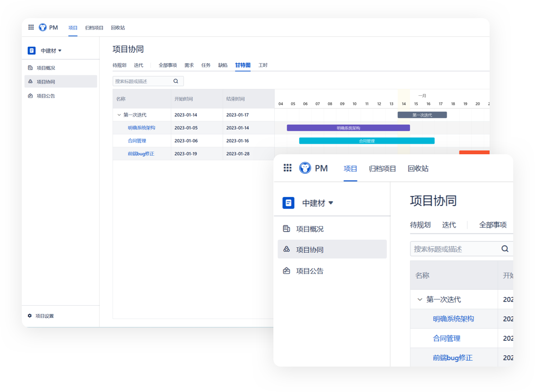Select 迭代 tab in back window
535x392 pixels.
(139, 65)
